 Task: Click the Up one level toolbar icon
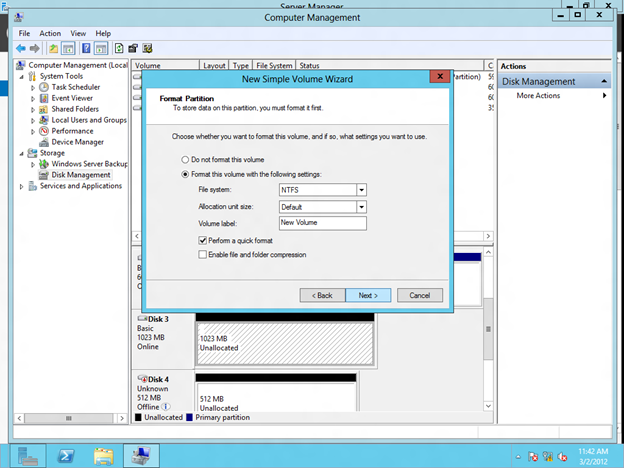55,48
